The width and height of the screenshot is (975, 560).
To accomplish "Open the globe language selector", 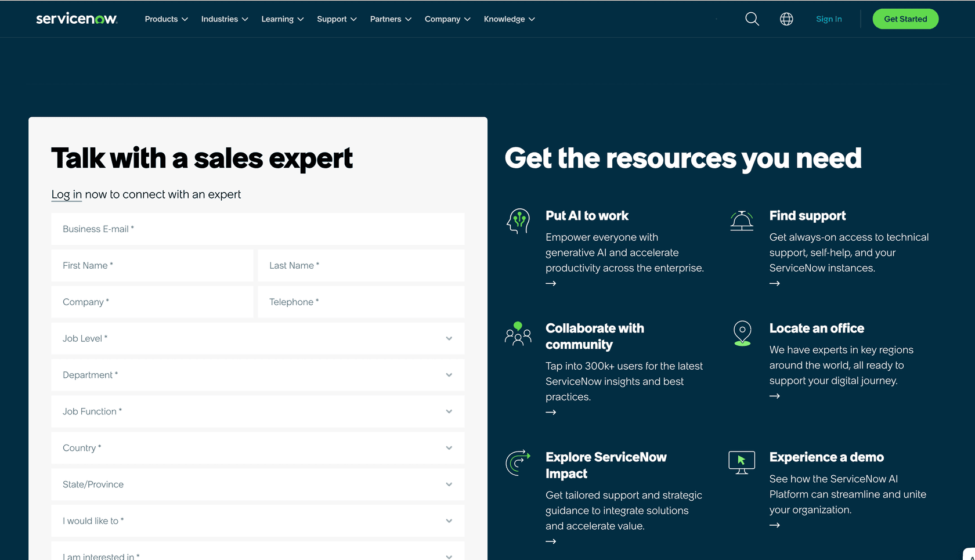I will pos(786,19).
